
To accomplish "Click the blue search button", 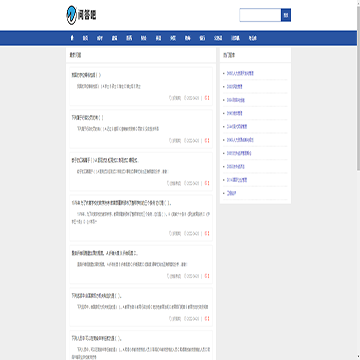I will click(286, 15).
